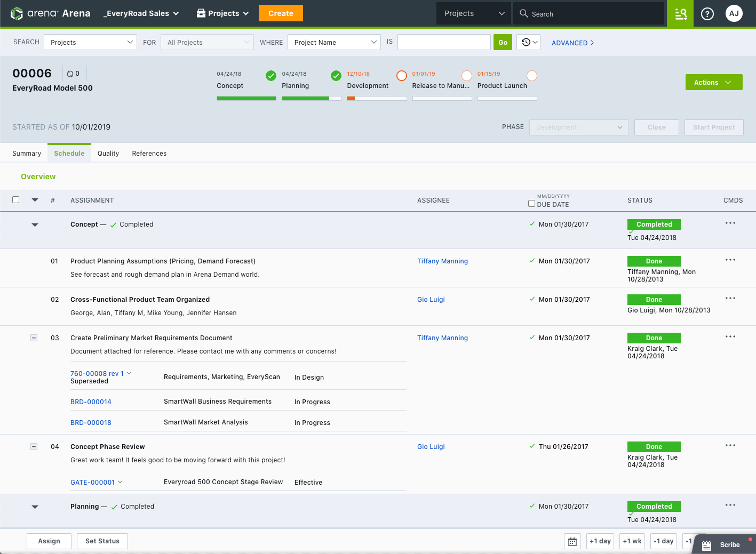Viewport: 756px width, 554px height.
Task: Open the Project Name WHERE dropdown
Action: (x=334, y=42)
